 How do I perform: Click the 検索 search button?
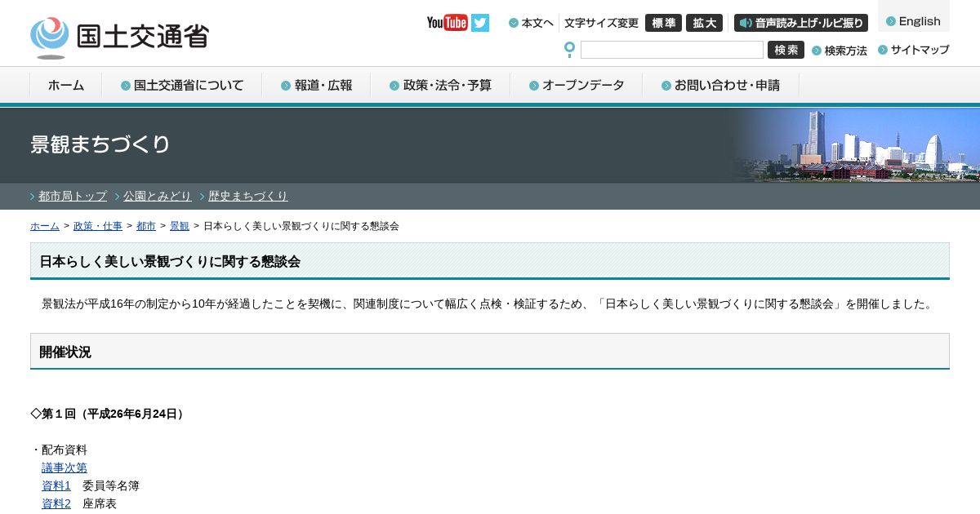(786, 50)
